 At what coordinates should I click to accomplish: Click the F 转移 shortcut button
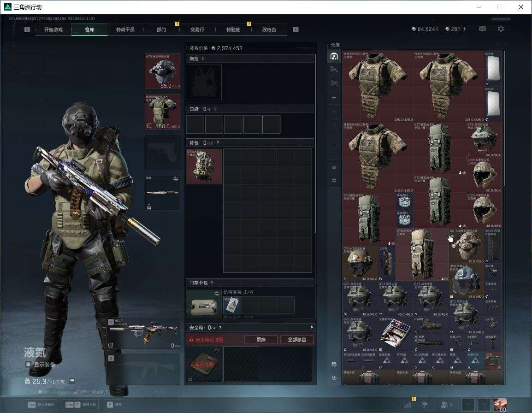point(115,405)
